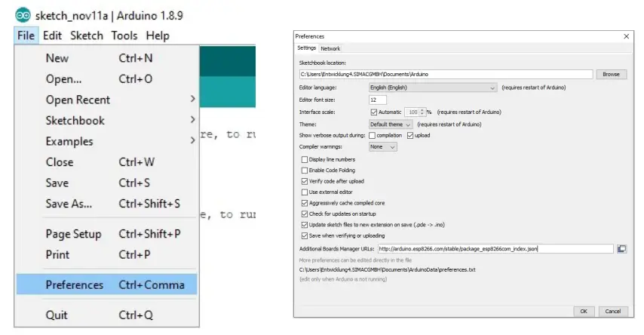This screenshot has height=335, width=644.
Task: Open the preferences.txt file path link
Action: pos(388,269)
